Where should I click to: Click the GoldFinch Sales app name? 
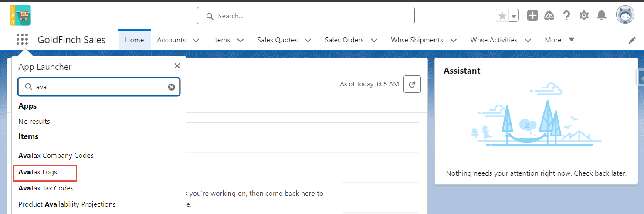pyautogui.click(x=71, y=40)
